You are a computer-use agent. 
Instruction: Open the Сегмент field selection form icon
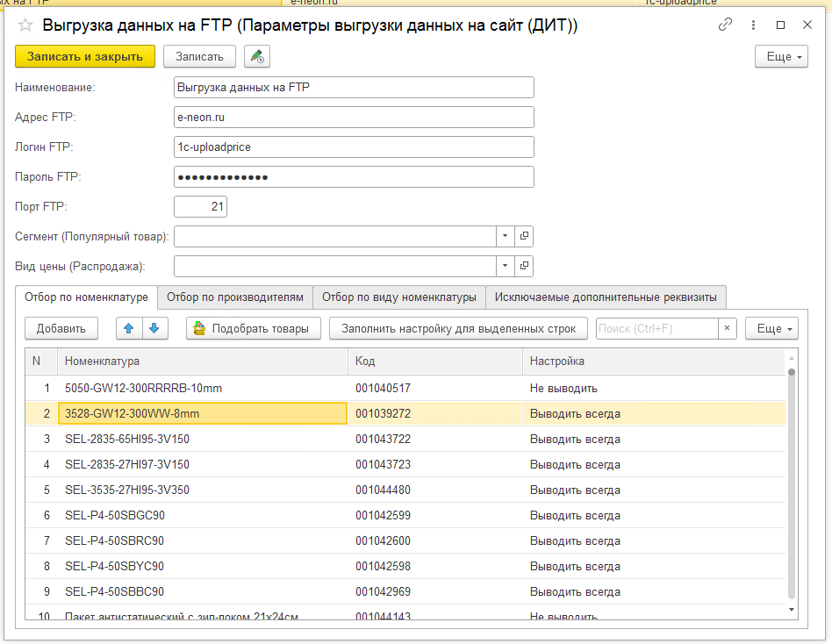click(524, 237)
